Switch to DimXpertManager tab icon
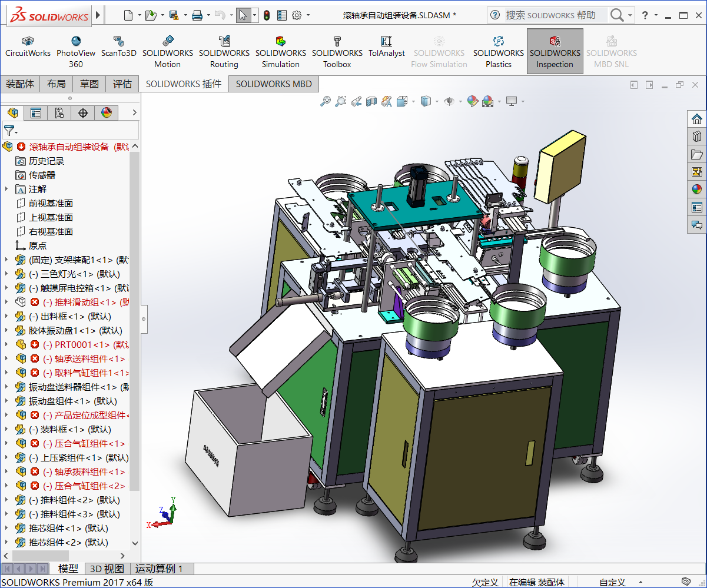 (x=83, y=112)
